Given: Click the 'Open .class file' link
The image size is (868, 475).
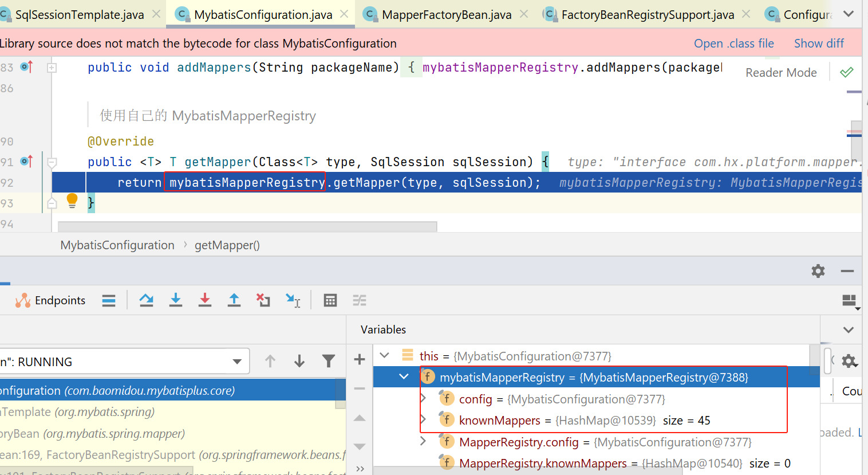Looking at the screenshot, I should point(733,44).
